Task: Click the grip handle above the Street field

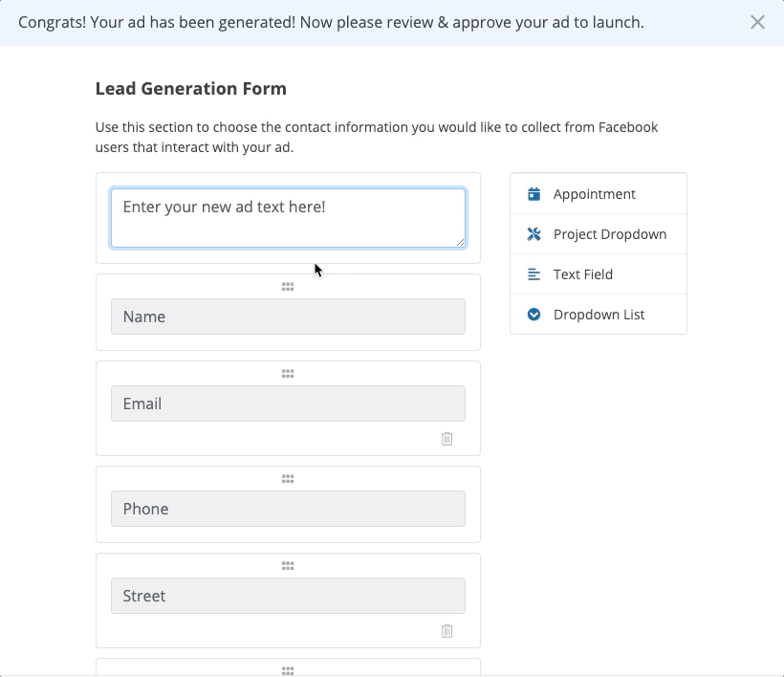Action: click(288, 566)
